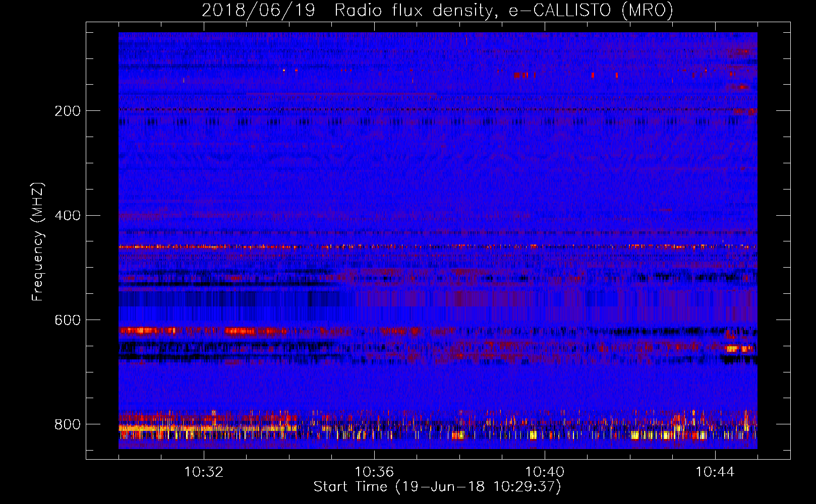Click the 400 frequency tick label
The height and width of the screenshot is (504, 816).
point(68,216)
